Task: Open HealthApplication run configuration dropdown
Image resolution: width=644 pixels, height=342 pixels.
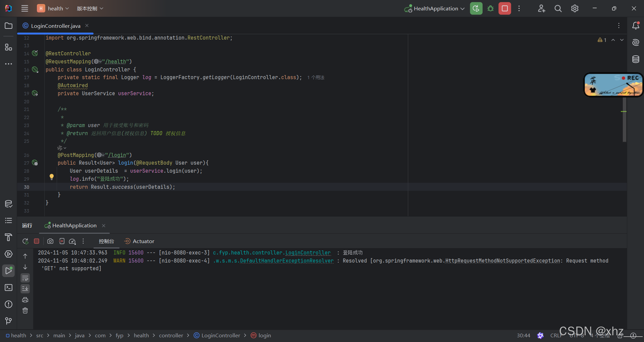Action: coord(435,8)
